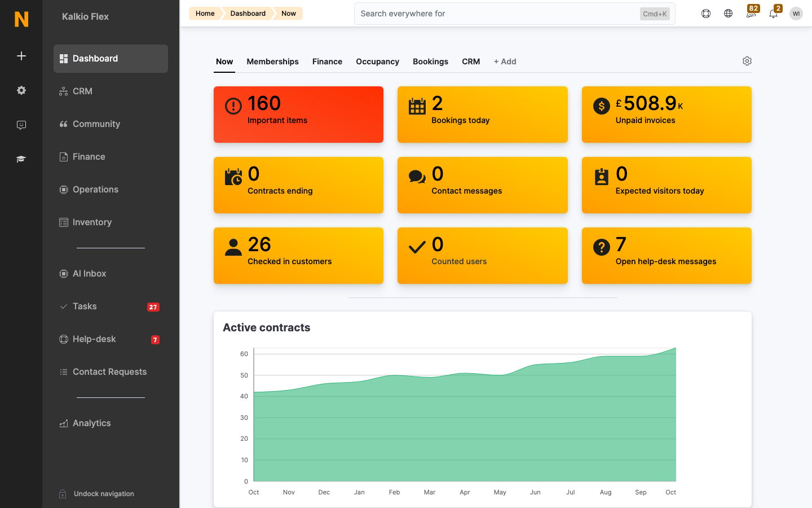The image size is (812, 508).
Task: Click the plus icon in left rail
Action: coord(21,56)
